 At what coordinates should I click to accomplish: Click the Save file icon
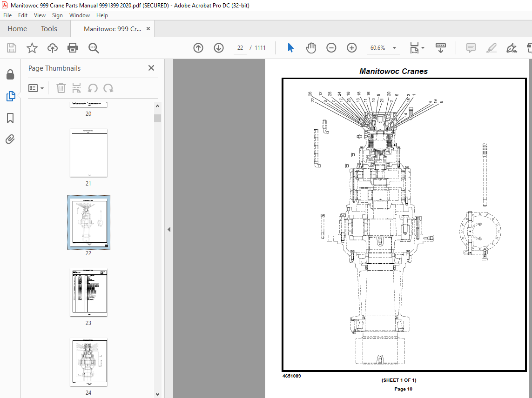point(12,48)
